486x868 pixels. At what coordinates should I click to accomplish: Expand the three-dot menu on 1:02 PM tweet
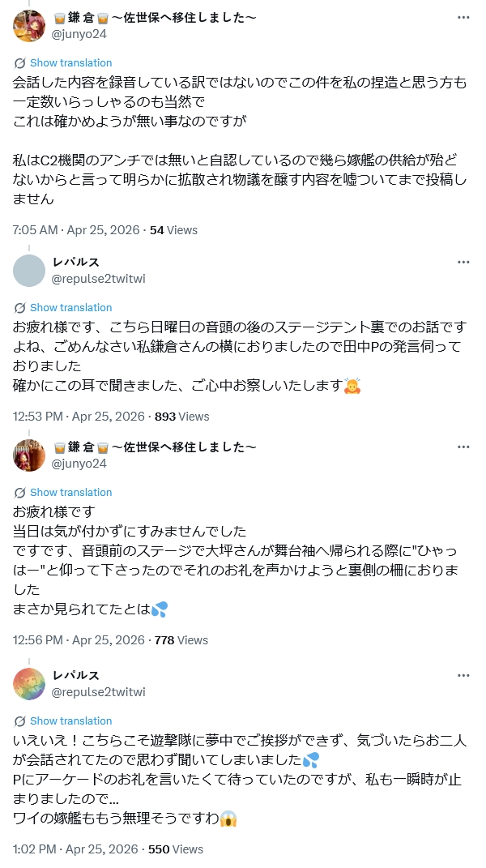463,676
